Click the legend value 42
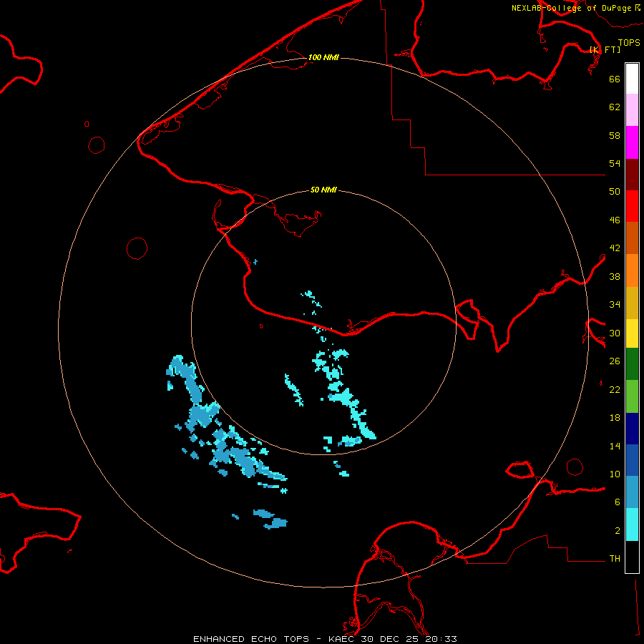This screenshot has width=644, height=644. (x=615, y=248)
